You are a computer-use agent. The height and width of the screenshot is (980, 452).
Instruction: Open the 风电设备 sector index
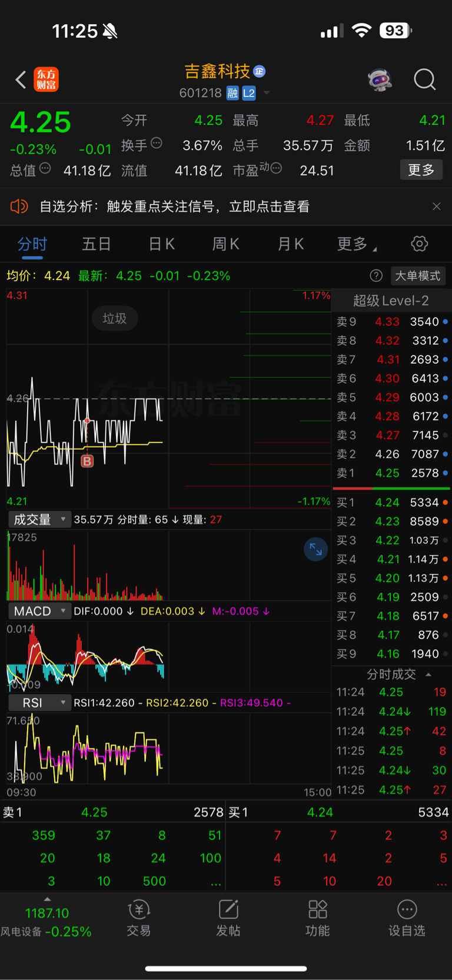pyautogui.click(x=46, y=922)
